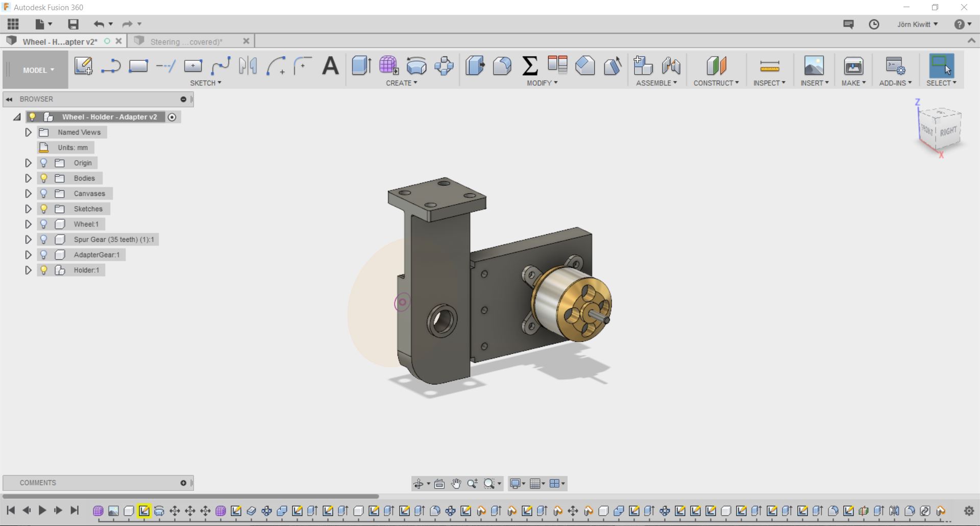Viewport: 980px width, 526px height.
Task: Select the sketch Text tool
Action: click(x=331, y=66)
